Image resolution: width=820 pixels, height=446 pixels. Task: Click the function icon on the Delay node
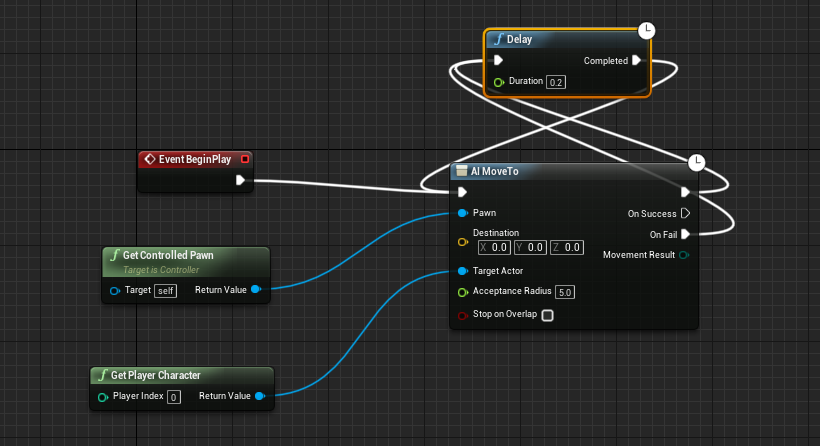click(499, 39)
